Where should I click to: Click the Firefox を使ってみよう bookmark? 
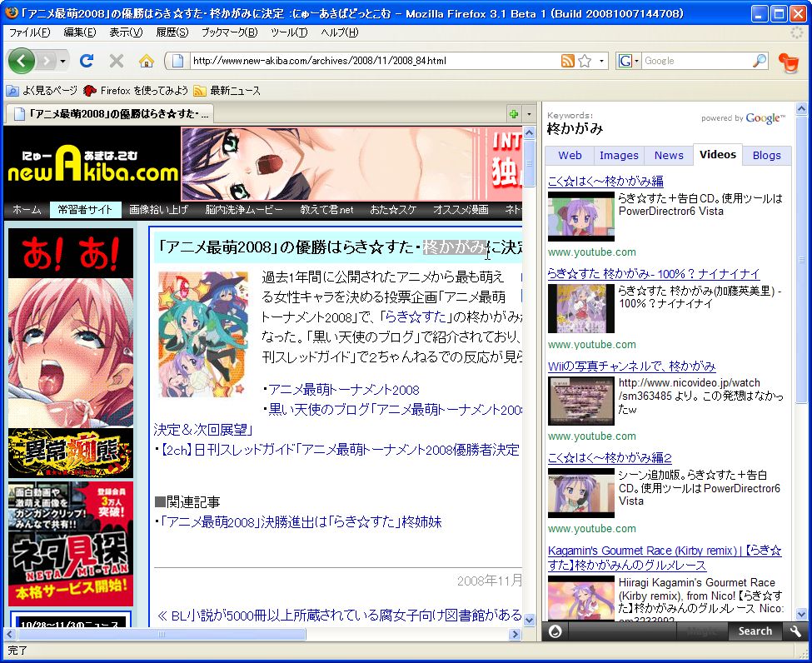point(136,91)
